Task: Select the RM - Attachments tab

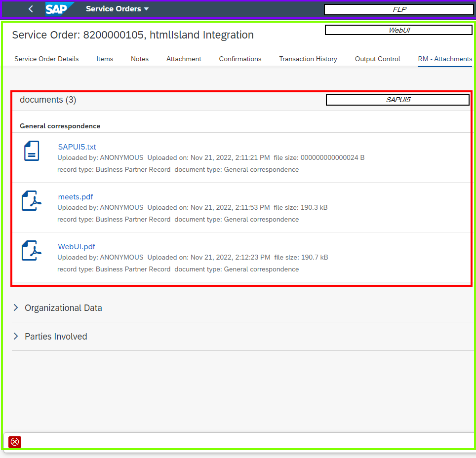Action: [445, 59]
